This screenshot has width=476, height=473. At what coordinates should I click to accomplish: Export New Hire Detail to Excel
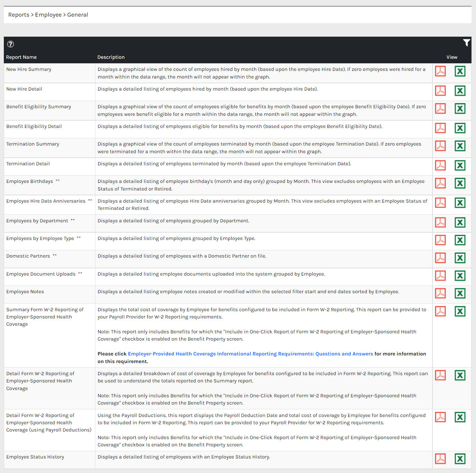click(x=460, y=91)
